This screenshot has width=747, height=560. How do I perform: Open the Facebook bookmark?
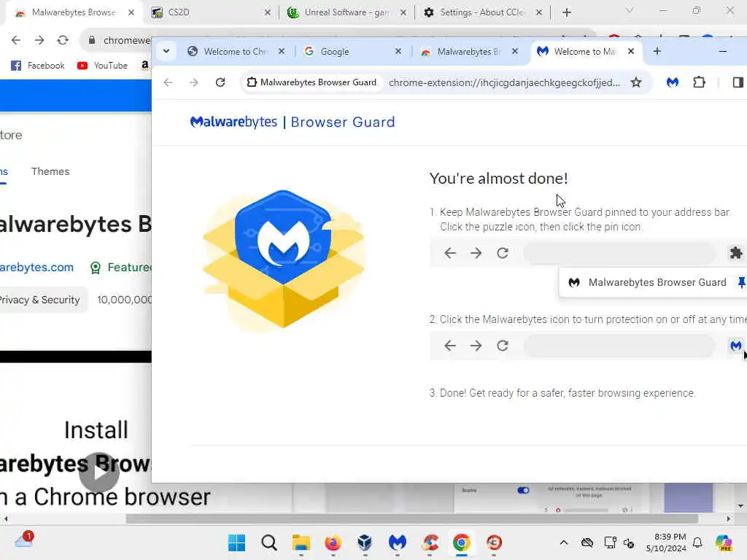click(x=38, y=65)
